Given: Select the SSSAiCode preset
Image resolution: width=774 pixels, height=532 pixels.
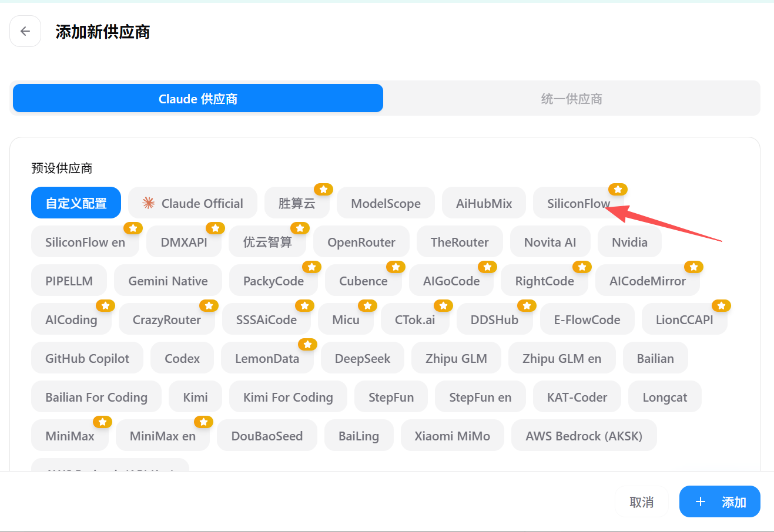Looking at the screenshot, I should click(266, 319).
